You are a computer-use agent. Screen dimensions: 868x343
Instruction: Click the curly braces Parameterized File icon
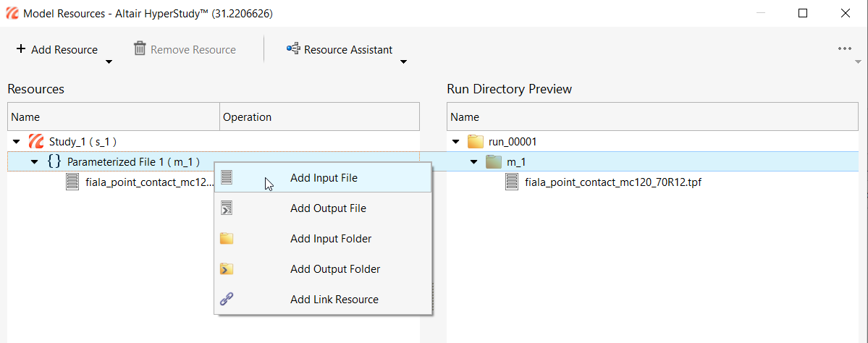[54, 161]
